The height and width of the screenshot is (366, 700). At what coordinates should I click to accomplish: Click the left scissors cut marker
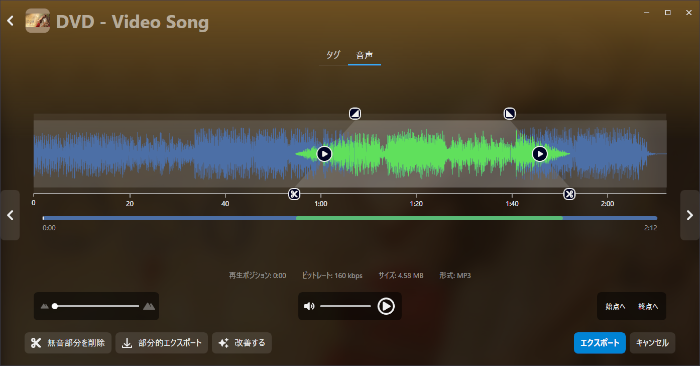coord(294,194)
